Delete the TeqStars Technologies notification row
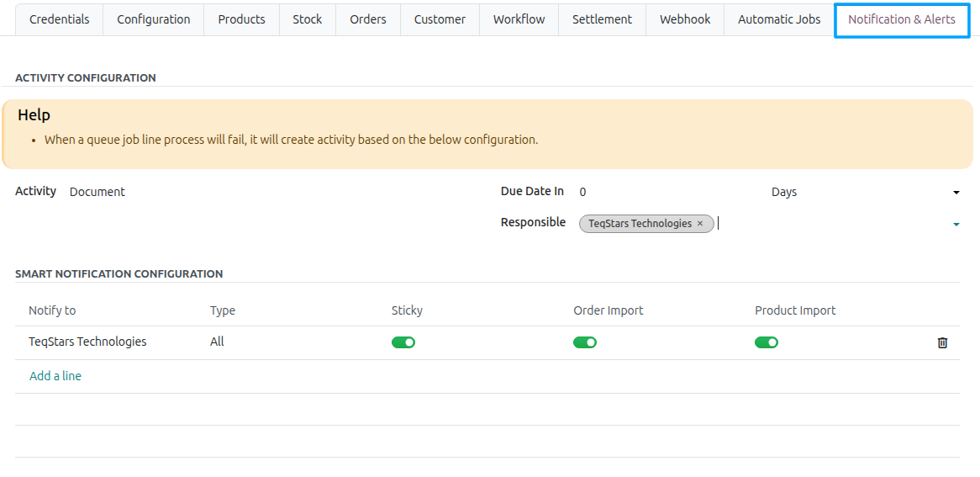 tap(942, 342)
